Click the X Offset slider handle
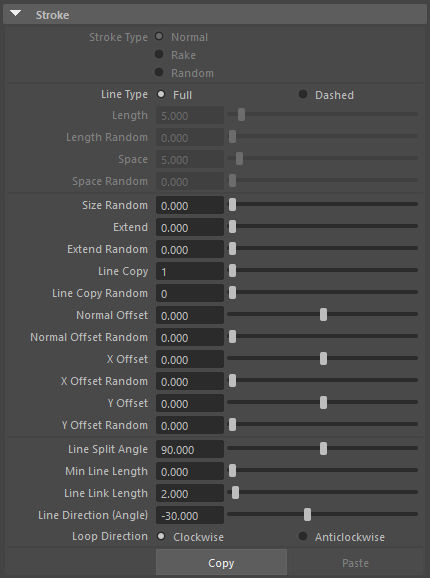Image resolution: width=430 pixels, height=578 pixels. tap(323, 358)
